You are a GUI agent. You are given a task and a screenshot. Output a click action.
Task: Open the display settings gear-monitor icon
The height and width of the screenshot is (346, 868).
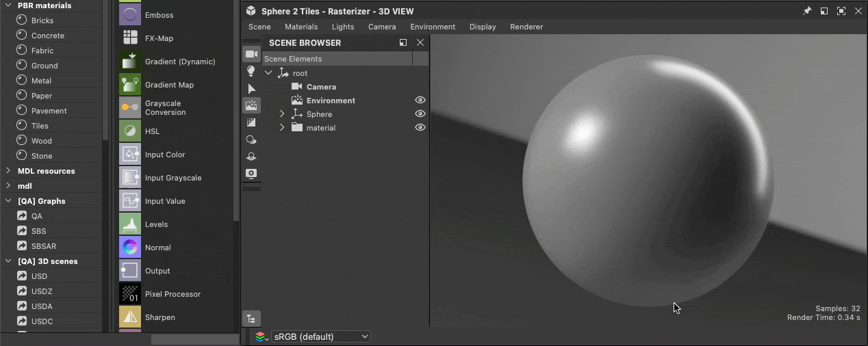[251, 173]
